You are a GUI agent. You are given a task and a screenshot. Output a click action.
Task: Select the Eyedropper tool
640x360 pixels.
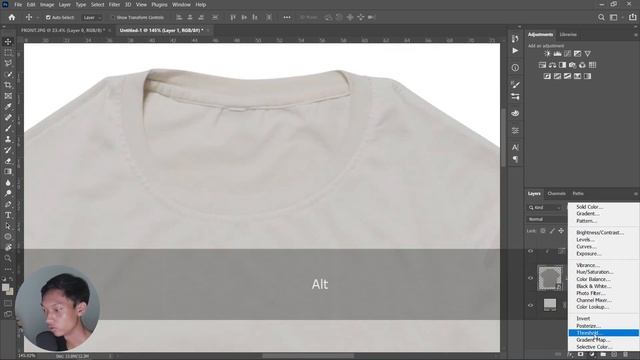[x=8, y=107]
